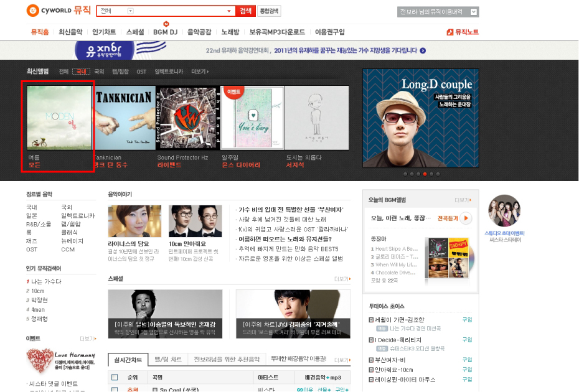The height and width of the screenshot is (392, 579).
Task: Select the last carousel dot under Long.D banner
Action: (438, 174)
